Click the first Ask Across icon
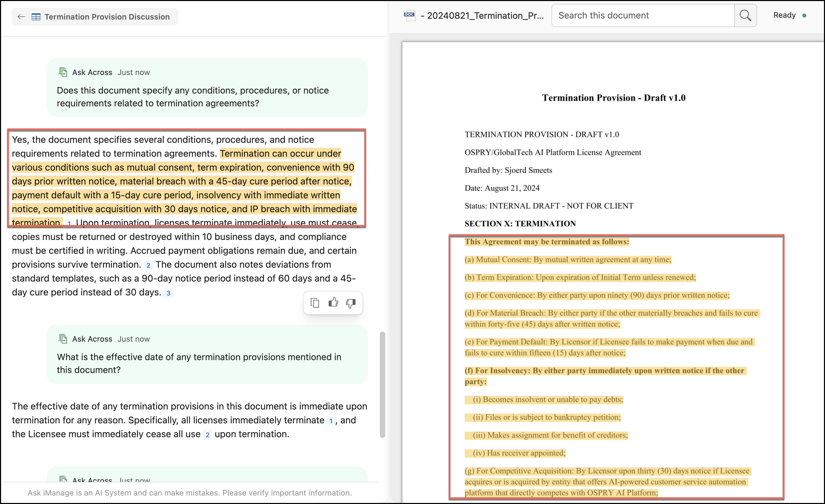Viewport: 825px width, 504px height. point(63,72)
